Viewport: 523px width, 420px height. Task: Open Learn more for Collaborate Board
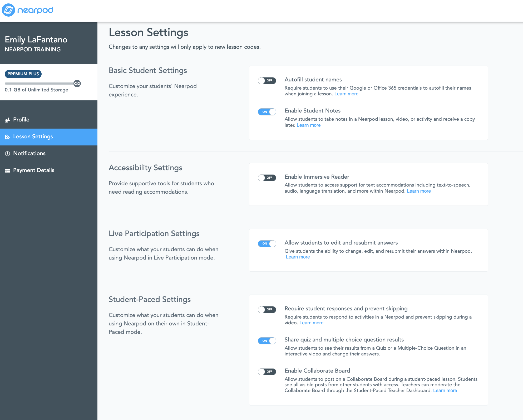(445, 390)
